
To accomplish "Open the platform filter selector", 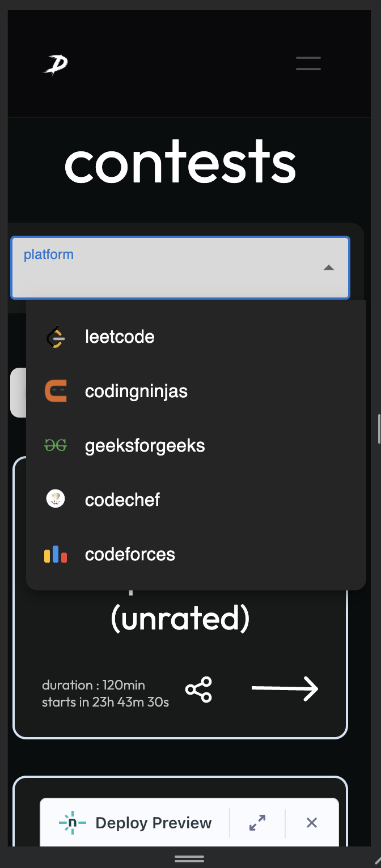I will click(x=180, y=267).
